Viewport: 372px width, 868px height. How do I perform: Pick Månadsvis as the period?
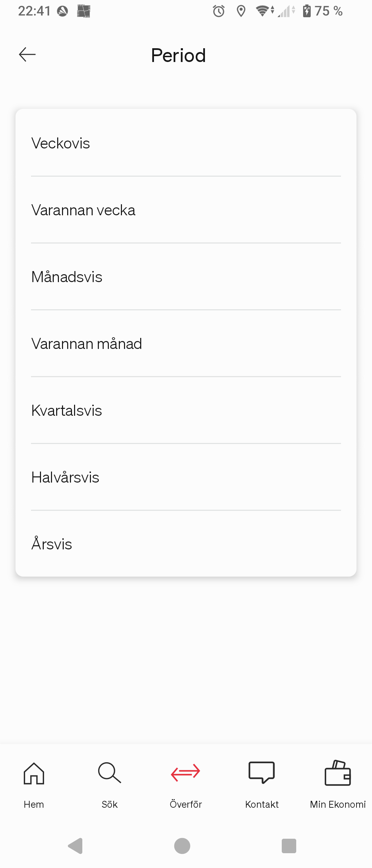click(186, 277)
